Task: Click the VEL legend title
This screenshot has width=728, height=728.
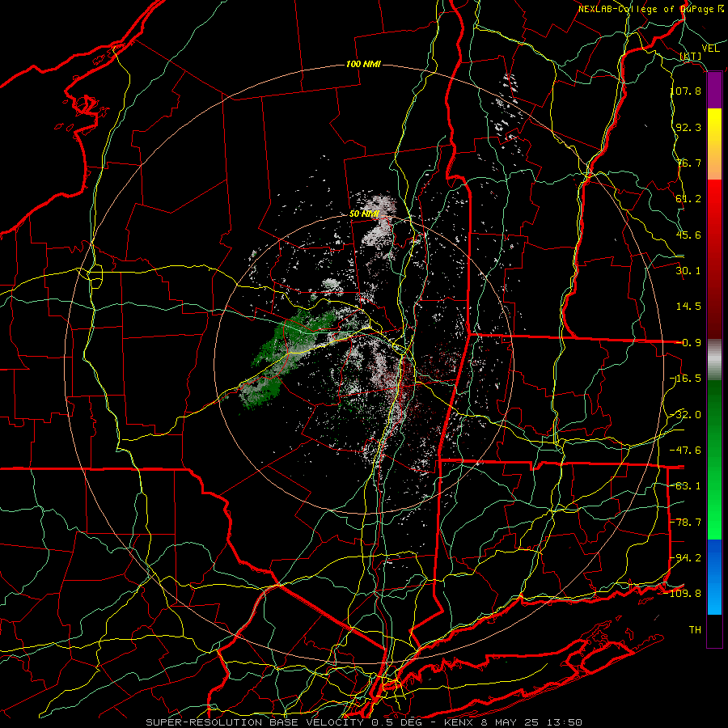Action: click(x=710, y=49)
